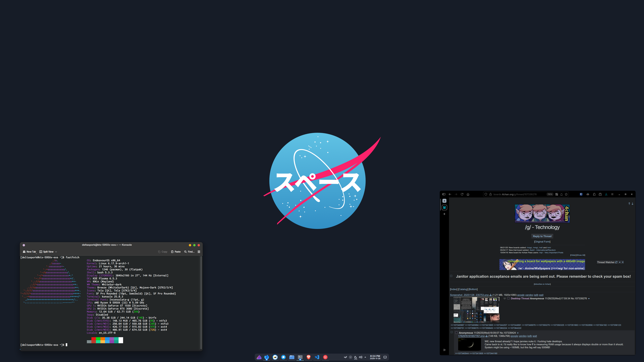Collapse the janitor announcement toggle
644x362 pixels.
[x=451, y=276]
